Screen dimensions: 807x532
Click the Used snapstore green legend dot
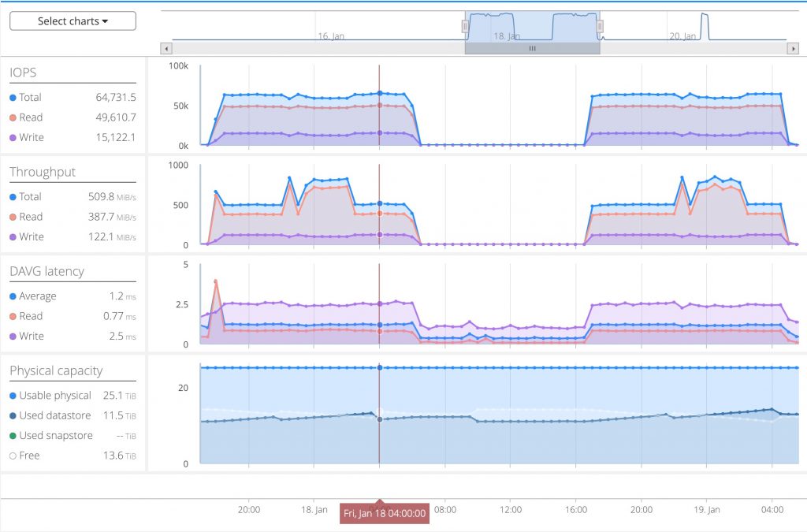tap(13, 436)
